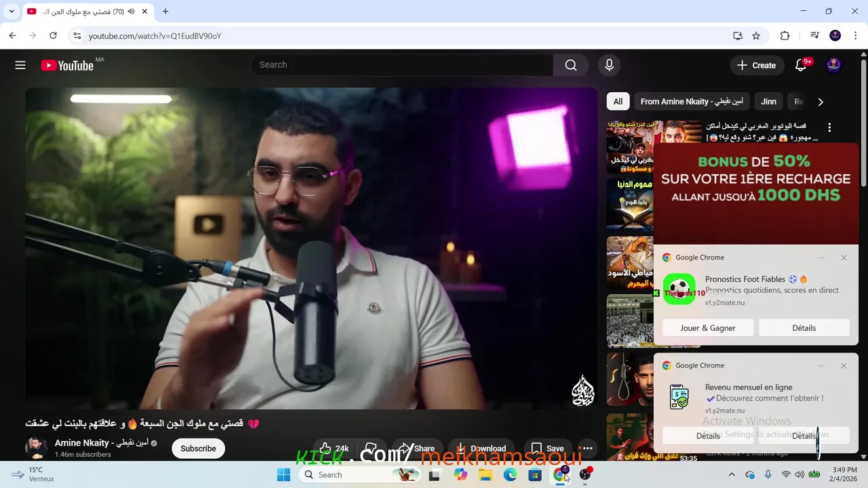
Task: Click the channel watermark in the video corner
Action: click(583, 391)
